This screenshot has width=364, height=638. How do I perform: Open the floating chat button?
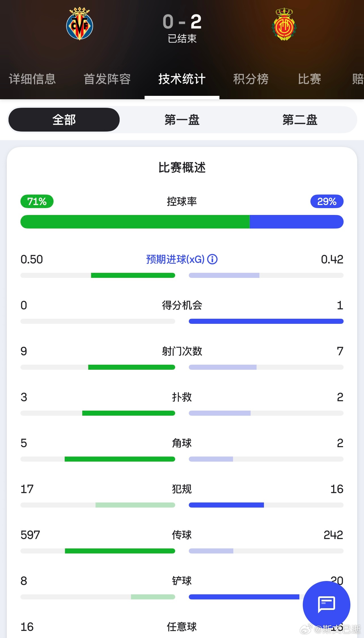pos(327,605)
